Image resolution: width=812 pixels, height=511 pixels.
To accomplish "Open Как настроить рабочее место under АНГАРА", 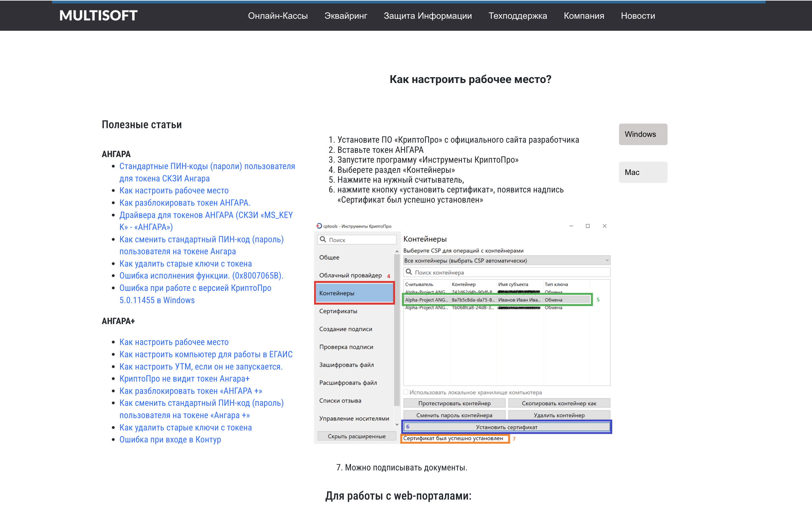I will coord(174,191).
